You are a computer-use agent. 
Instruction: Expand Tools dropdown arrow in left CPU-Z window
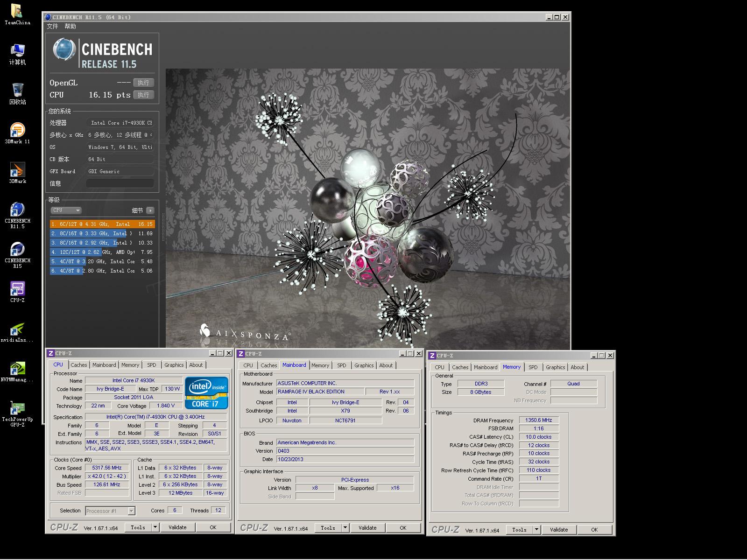pyautogui.click(x=156, y=527)
